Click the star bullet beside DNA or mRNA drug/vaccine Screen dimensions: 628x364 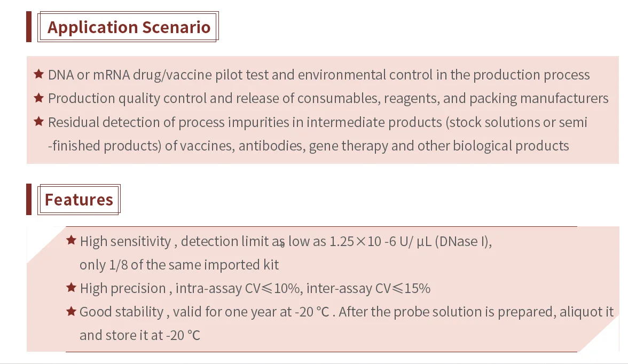coord(38,74)
